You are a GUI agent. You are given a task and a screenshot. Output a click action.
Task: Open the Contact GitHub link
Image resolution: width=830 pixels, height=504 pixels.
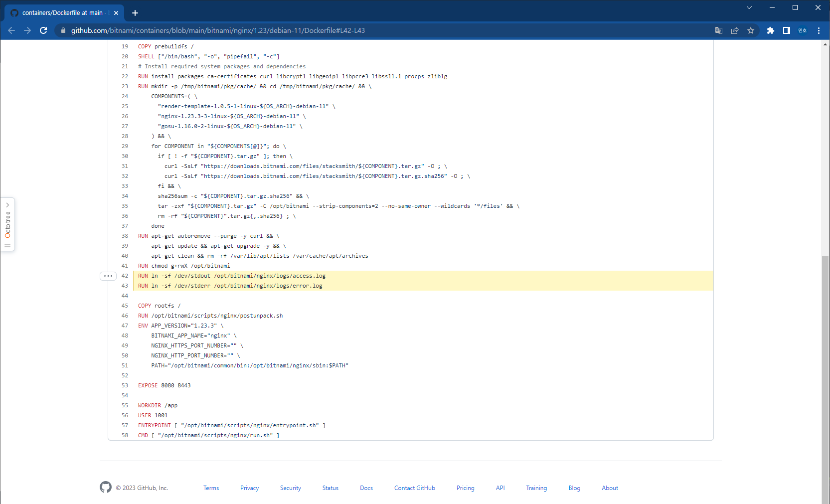414,488
